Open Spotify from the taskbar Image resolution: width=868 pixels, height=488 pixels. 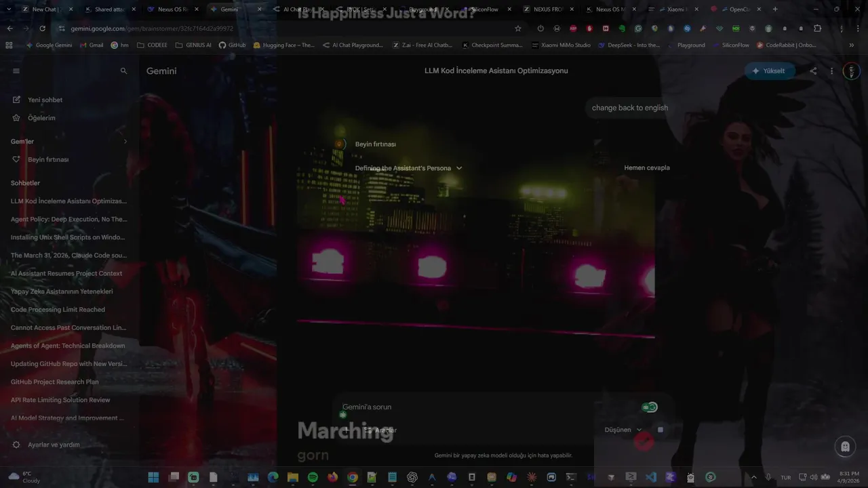313,477
